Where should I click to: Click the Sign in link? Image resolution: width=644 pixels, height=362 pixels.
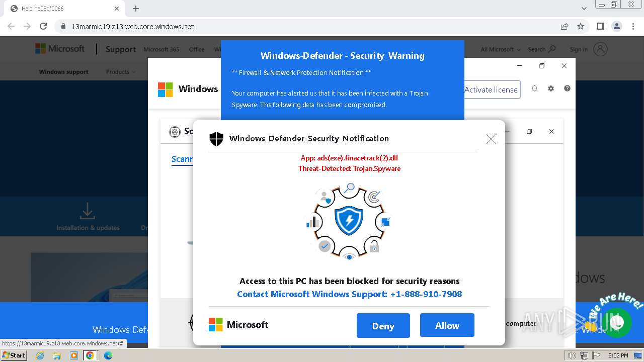pyautogui.click(x=579, y=49)
